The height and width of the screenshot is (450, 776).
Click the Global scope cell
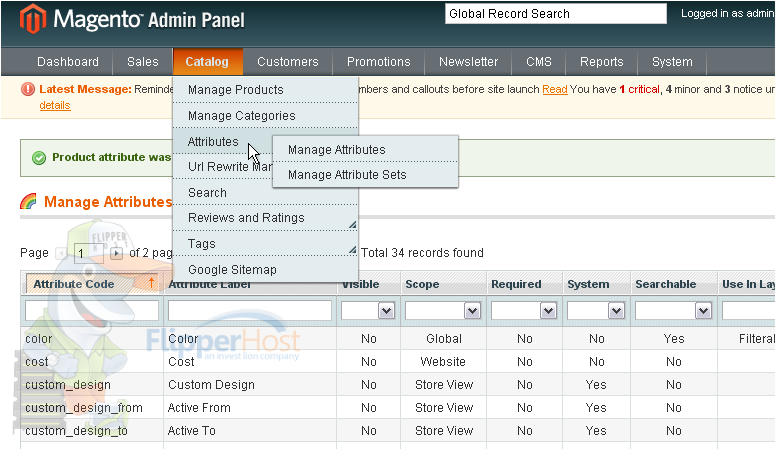tap(444, 339)
